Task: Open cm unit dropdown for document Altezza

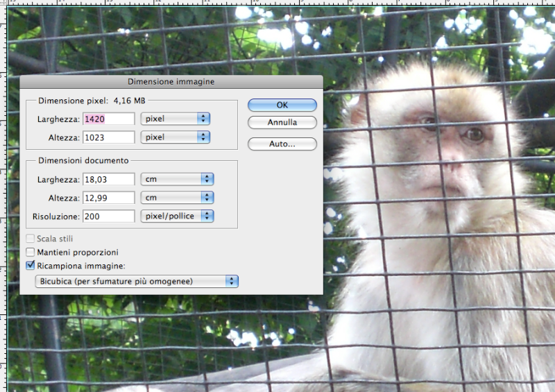Action: tap(177, 198)
